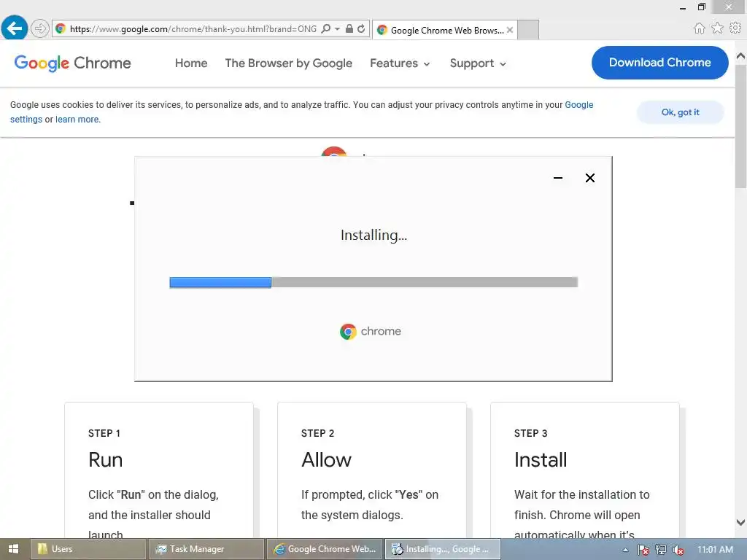The height and width of the screenshot is (560, 747).
Task: Click the vertical scrollbar thumb
Action: tap(741, 125)
